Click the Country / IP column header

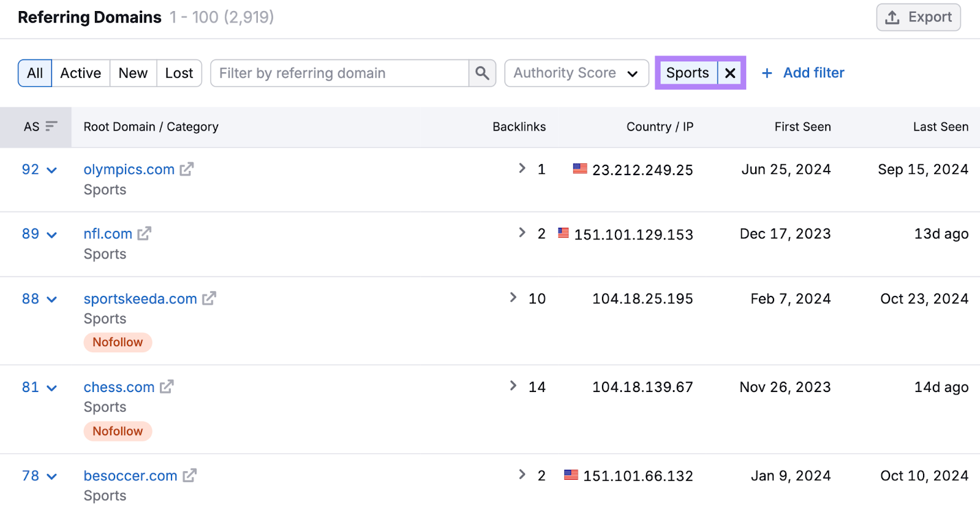660,127
